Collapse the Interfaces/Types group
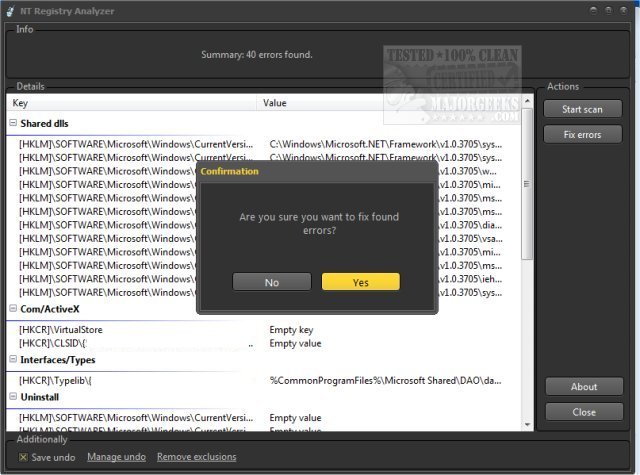Viewport: 640px width, 475px height. click(x=13, y=359)
